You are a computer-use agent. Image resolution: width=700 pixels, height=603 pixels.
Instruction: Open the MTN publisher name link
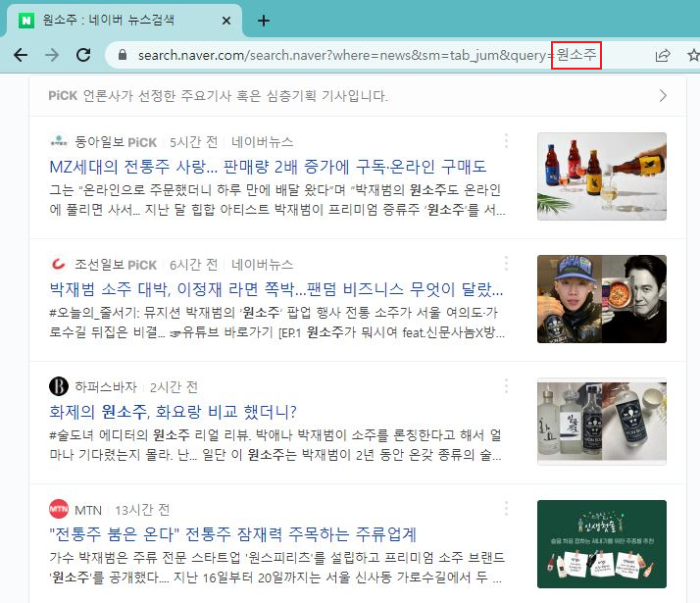(x=88, y=510)
